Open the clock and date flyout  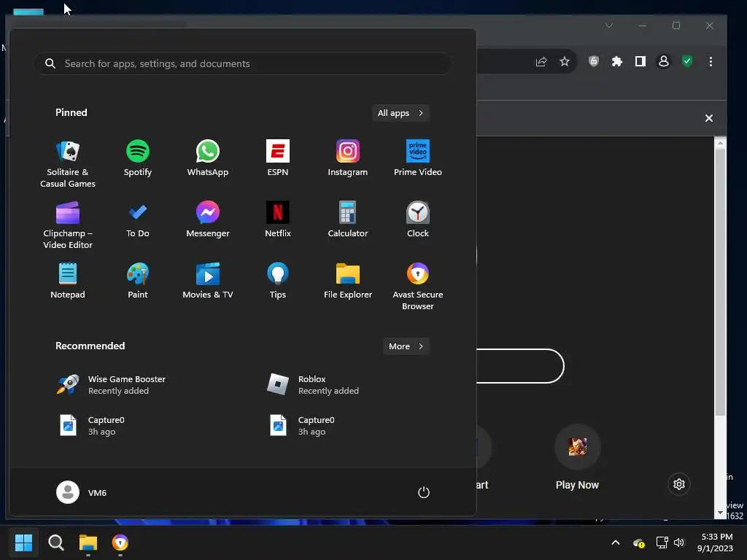tap(715, 542)
